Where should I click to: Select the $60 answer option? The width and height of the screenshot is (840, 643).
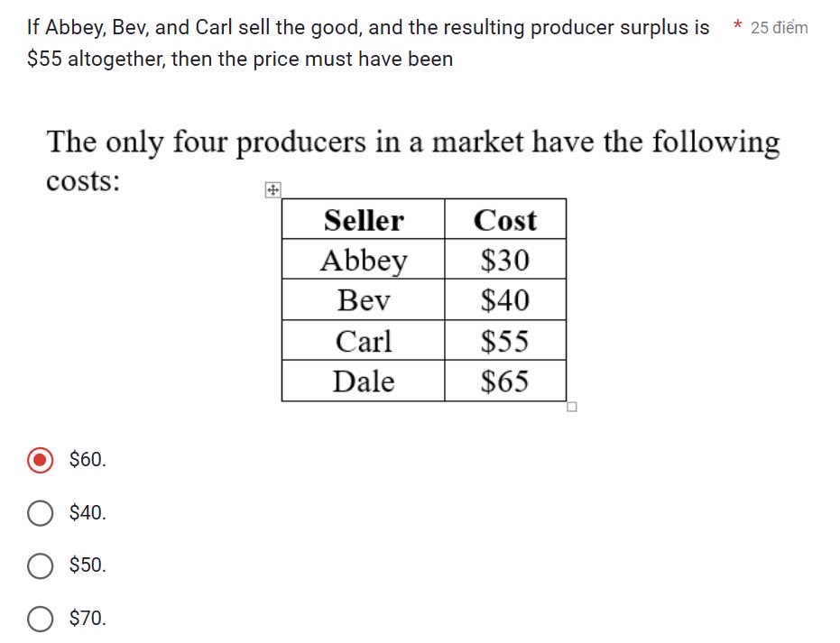[40, 459]
